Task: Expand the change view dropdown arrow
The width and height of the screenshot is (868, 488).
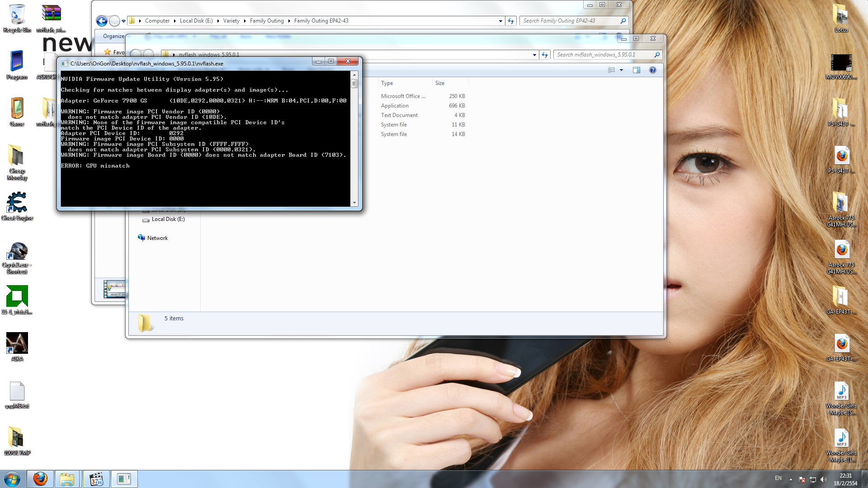Action: 621,70
